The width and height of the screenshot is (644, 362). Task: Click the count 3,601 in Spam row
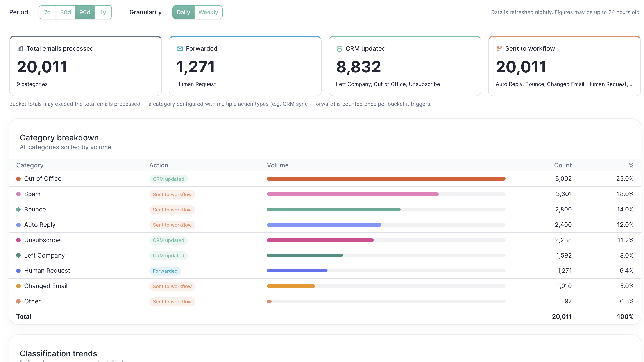[x=564, y=194]
